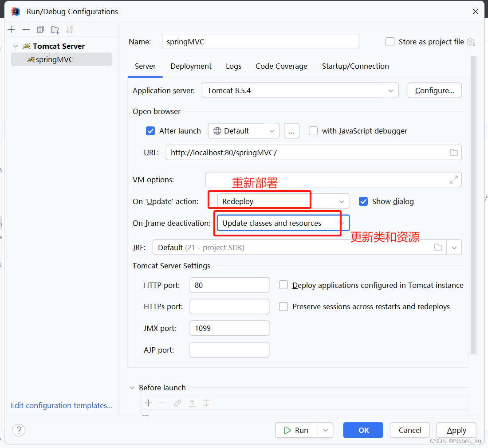488x448 pixels.
Task: Click the OK button
Action: pyautogui.click(x=363, y=430)
